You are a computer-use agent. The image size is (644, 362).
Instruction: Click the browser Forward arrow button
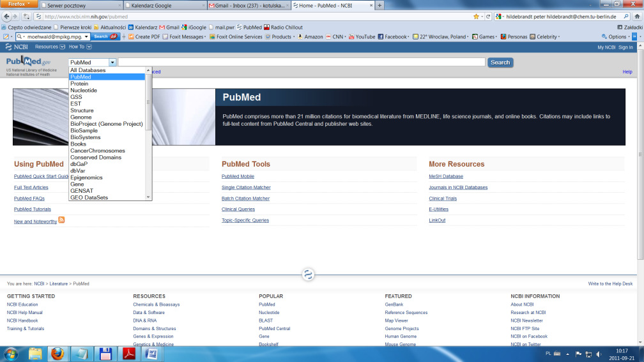click(x=15, y=17)
